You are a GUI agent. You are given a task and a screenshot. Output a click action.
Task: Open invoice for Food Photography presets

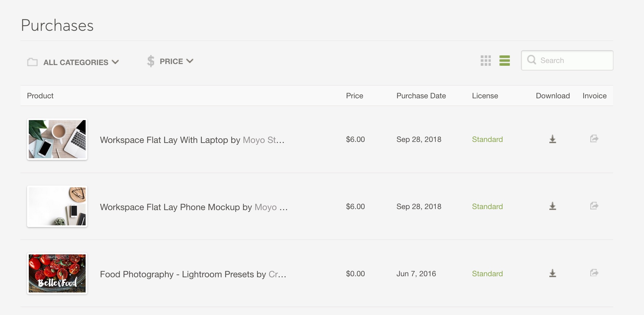[594, 273]
